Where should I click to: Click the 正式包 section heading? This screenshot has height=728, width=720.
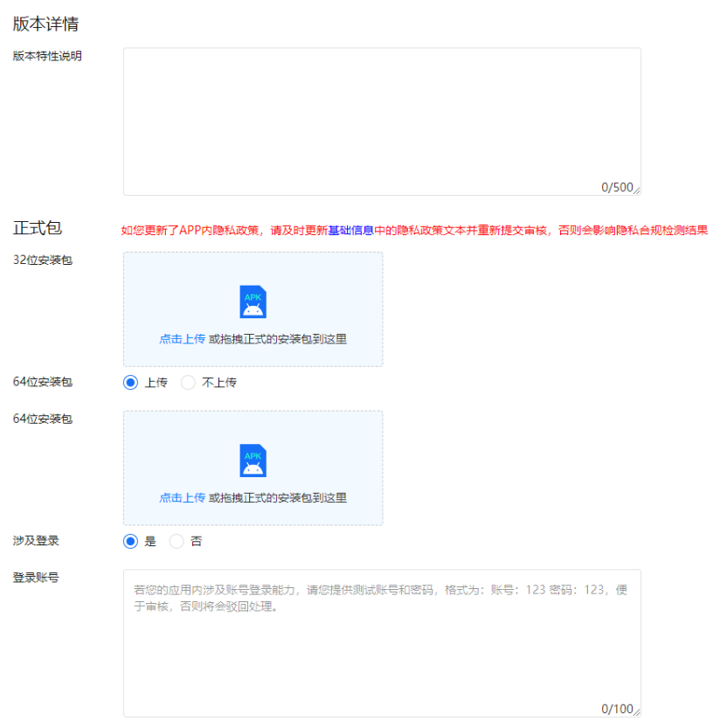pyautogui.click(x=38, y=228)
